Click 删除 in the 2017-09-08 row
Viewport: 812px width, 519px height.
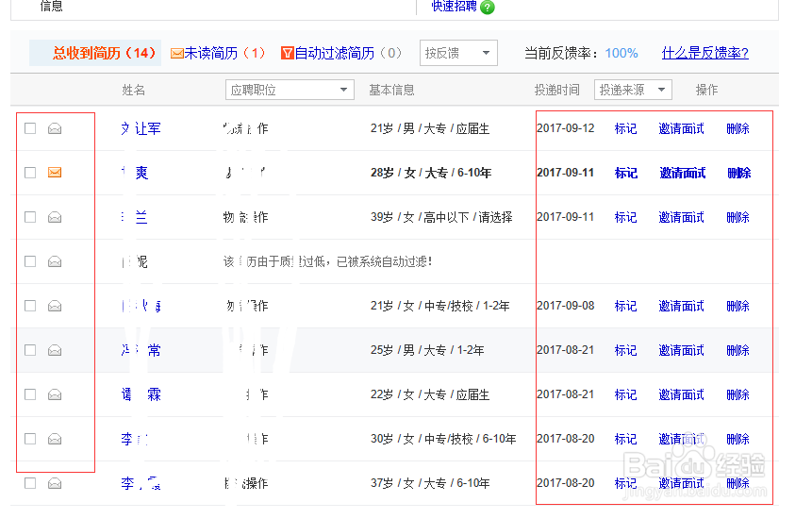coord(737,306)
